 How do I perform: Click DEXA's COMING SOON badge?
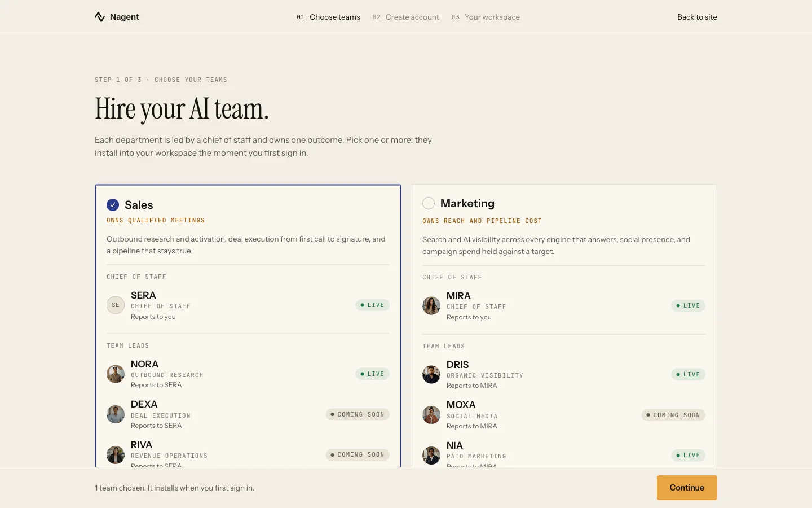tap(358, 415)
